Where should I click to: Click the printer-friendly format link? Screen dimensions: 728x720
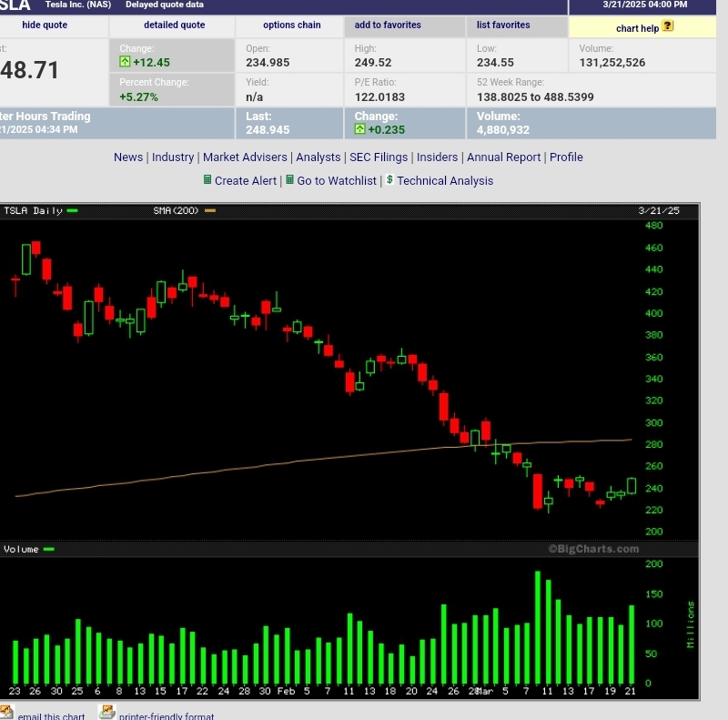(167, 716)
